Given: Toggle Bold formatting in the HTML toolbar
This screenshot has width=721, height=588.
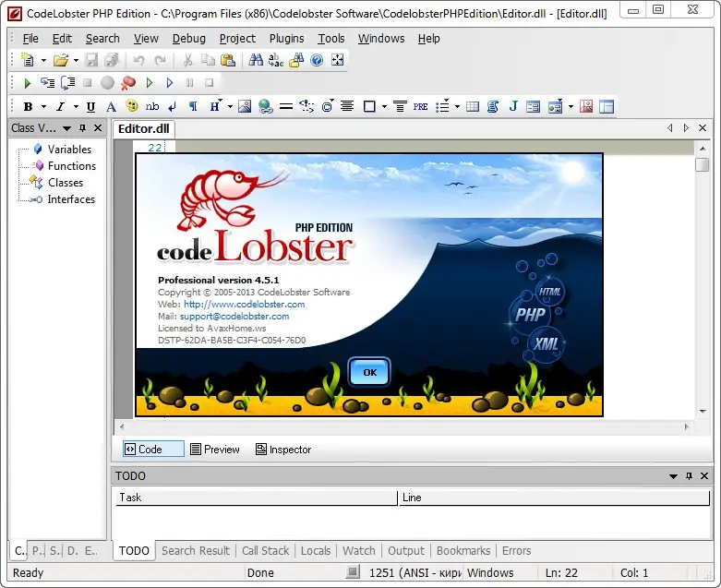Looking at the screenshot, I should (28, 107).
